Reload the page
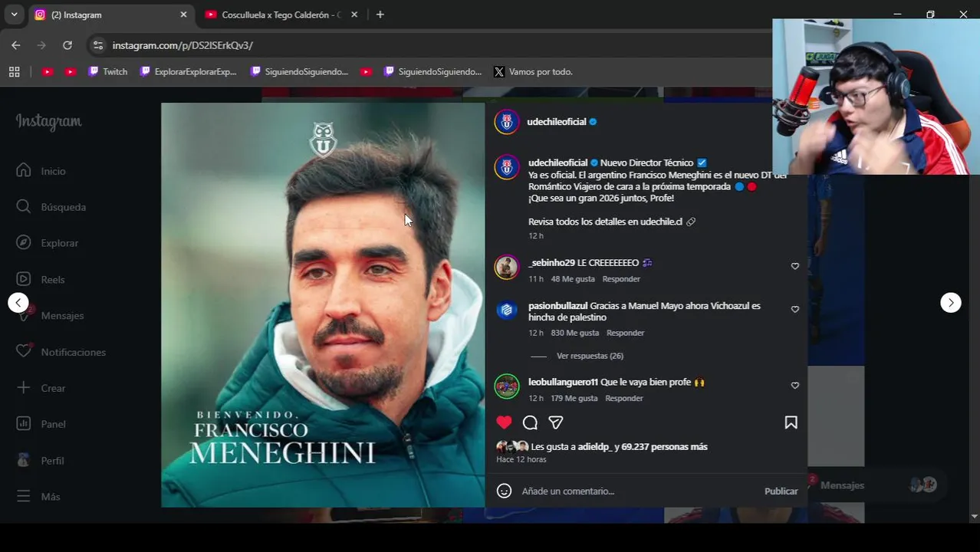 pos(67,45)
